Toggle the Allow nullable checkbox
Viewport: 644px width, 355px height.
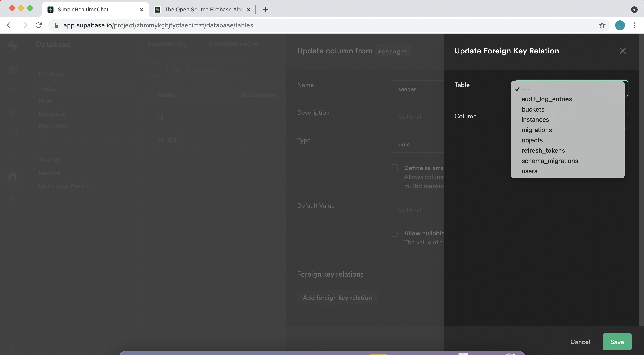(x=394, y=233)
